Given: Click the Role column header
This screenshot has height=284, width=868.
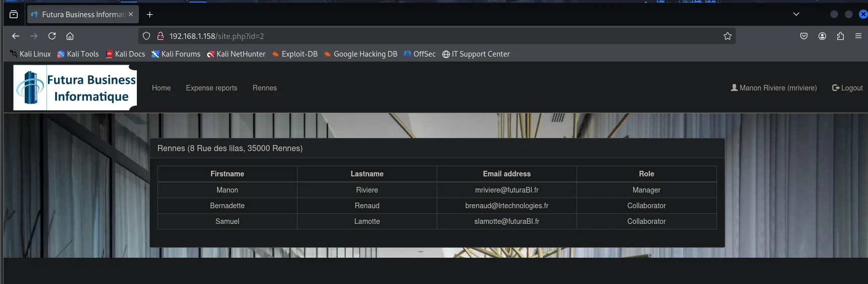Looking at the screenshot, I should point(646,174).
